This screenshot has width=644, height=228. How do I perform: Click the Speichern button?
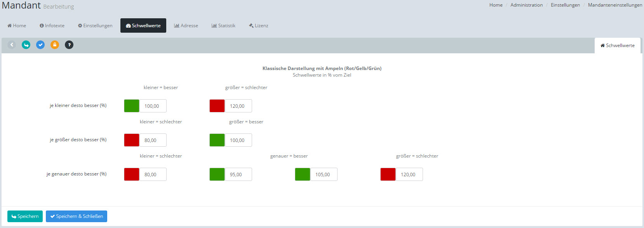coord(25,216)
